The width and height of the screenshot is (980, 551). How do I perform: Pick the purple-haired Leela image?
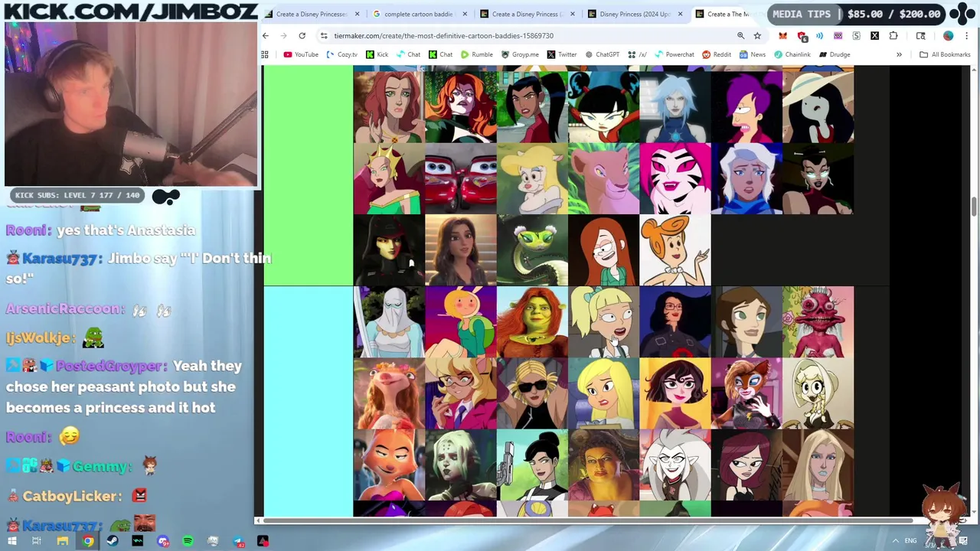[x=746, y=106]
